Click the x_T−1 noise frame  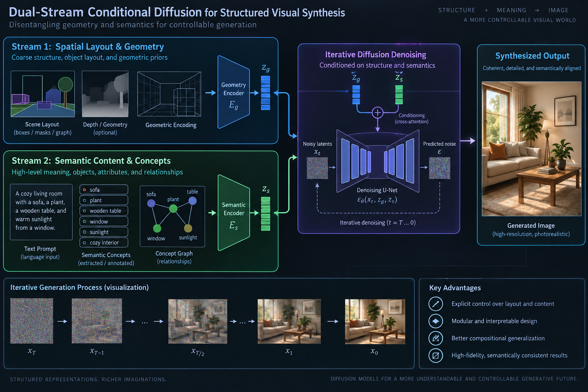point(97,321)
